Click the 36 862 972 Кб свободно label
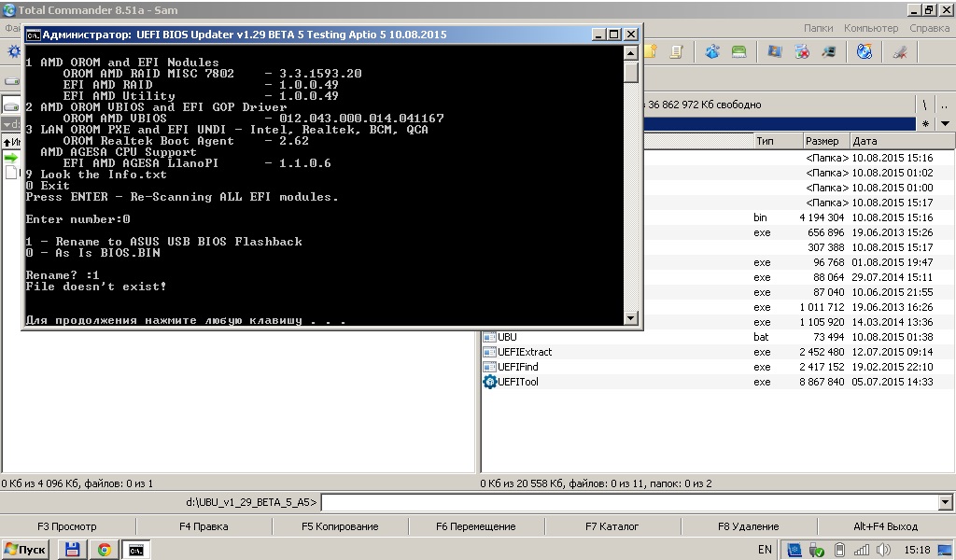956x560 pixels. pos(705,105)
